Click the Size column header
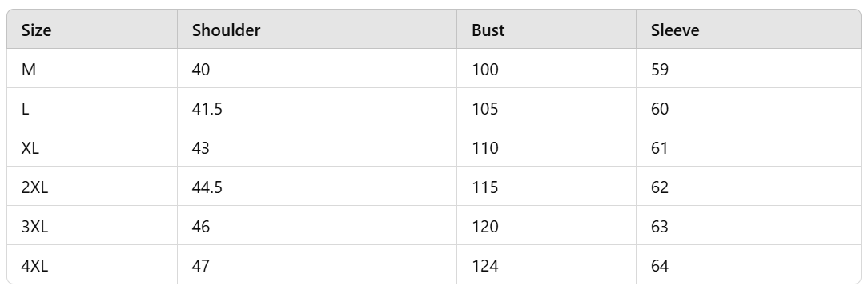 (x=92, y=30)
